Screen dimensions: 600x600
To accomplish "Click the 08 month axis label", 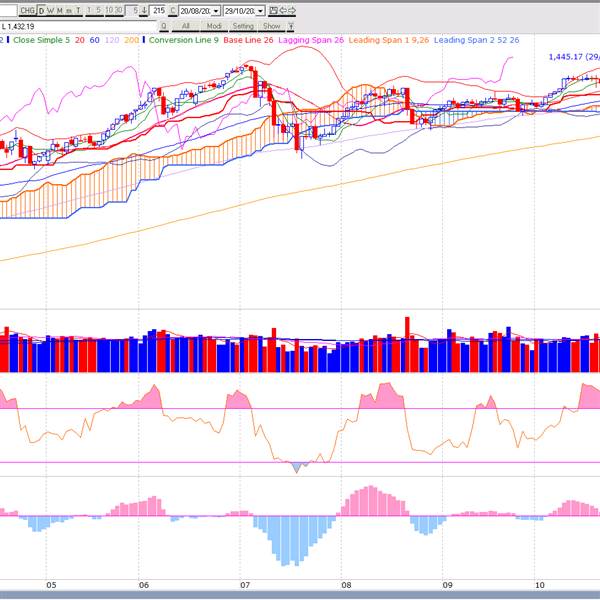I will tap(346, 585).
